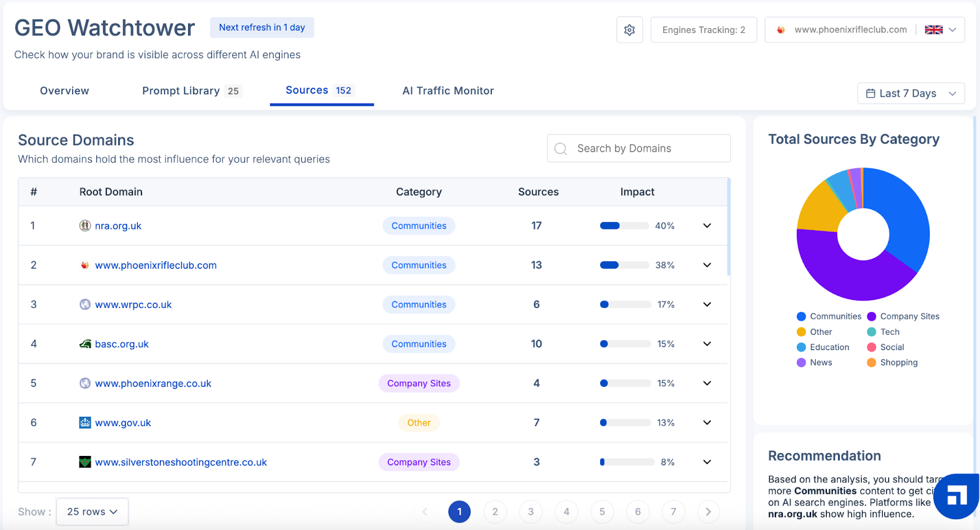Click the Other legend swatch
The image size is (980, 530).
tap(801, 332)
